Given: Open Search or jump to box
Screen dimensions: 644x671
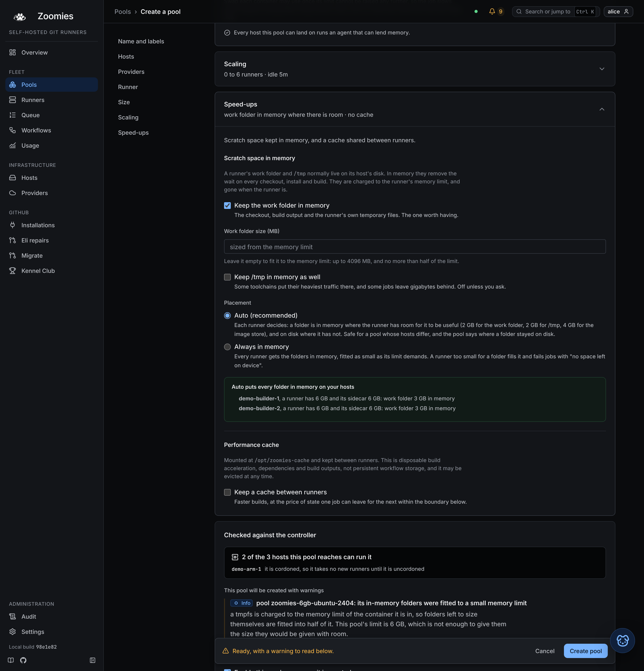Looking at the screenshot, I should tap(556, 12).
